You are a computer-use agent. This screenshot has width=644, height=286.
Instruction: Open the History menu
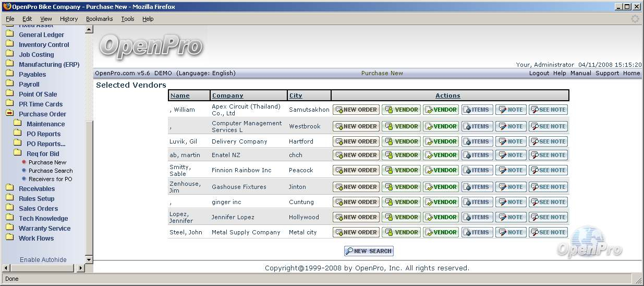68,19
